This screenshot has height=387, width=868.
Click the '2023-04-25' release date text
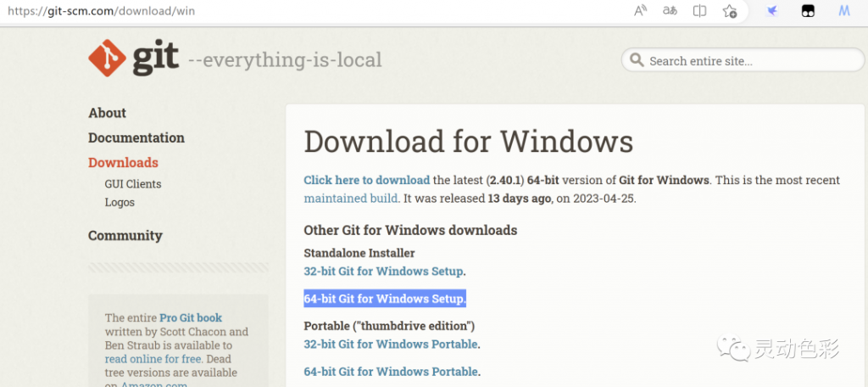point(604,199)
